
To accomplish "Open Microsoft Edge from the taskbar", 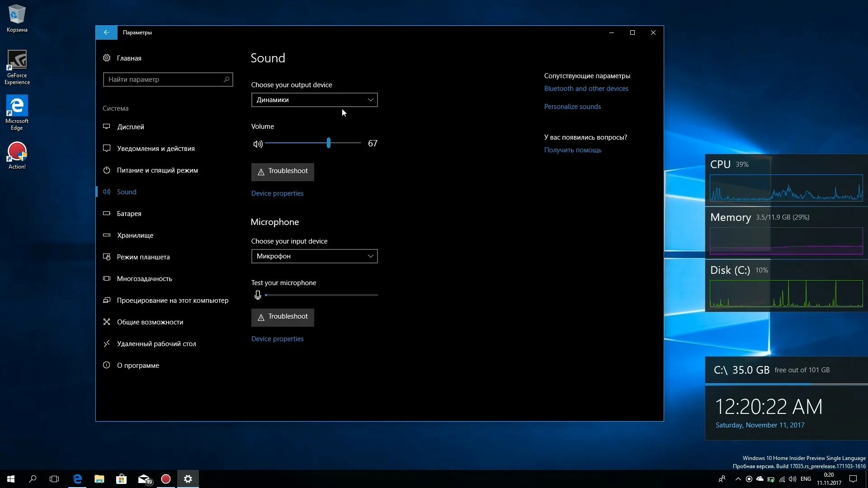I will point(77,479).
